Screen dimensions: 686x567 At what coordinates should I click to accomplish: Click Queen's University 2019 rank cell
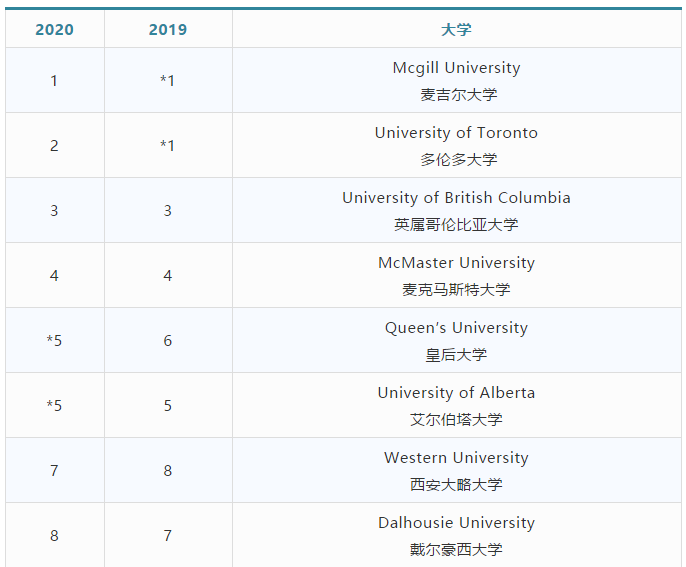coord(168,341)
